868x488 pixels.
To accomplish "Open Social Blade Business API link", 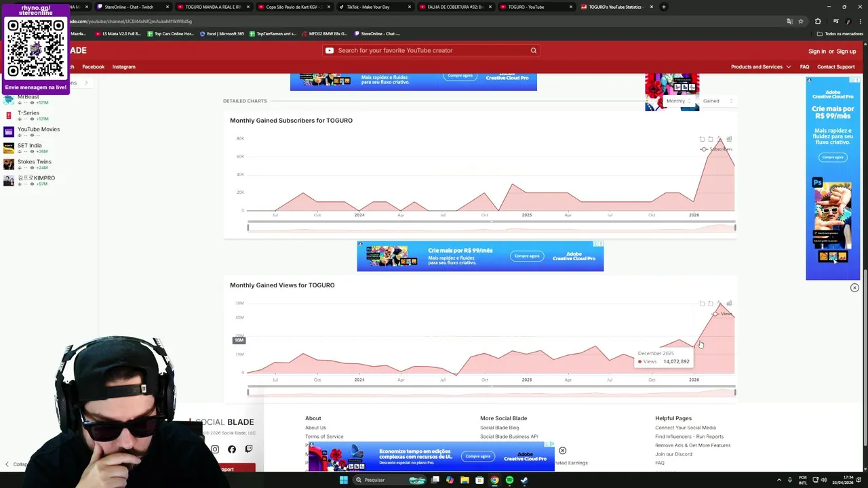I will click(x=509, y=436).
